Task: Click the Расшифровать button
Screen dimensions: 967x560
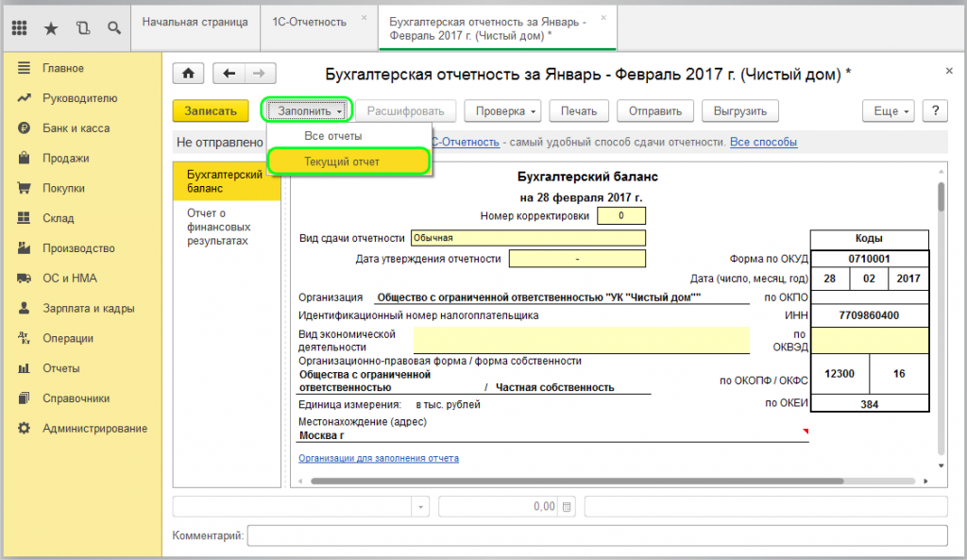Action: (x=405, y=111)
